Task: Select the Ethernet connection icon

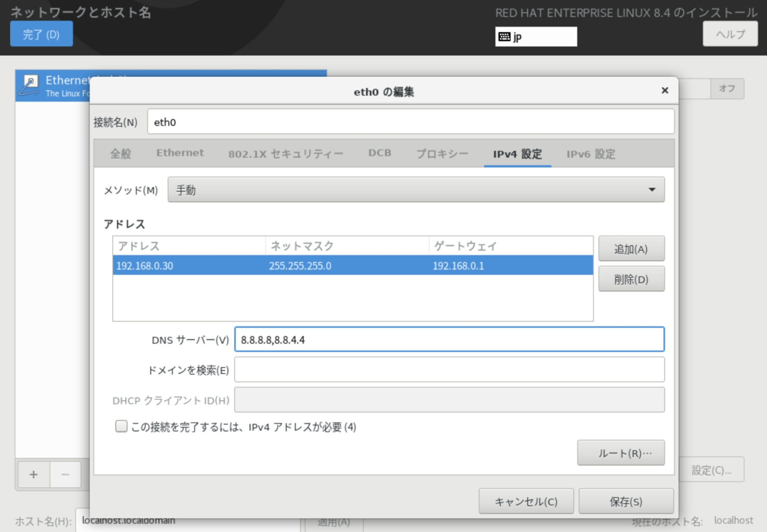Action: (x=30, y=85)
